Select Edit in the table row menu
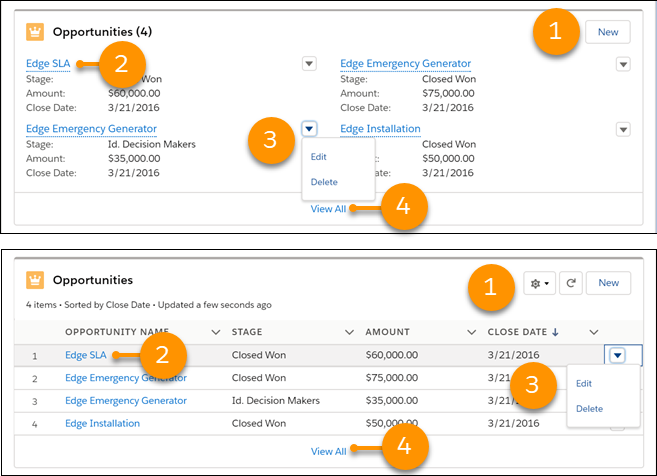The width and height of the screenshot is (657, 476). click(x=584, y=383)
